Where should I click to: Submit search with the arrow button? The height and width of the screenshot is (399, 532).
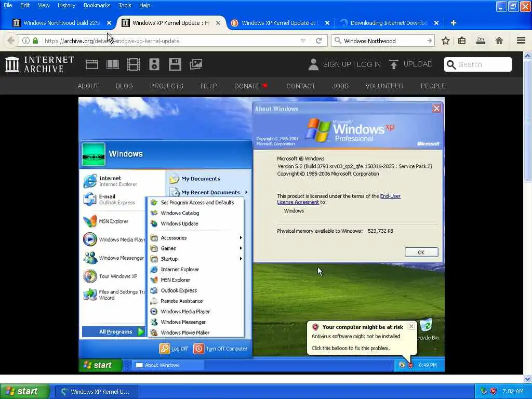tap(430, 41)
